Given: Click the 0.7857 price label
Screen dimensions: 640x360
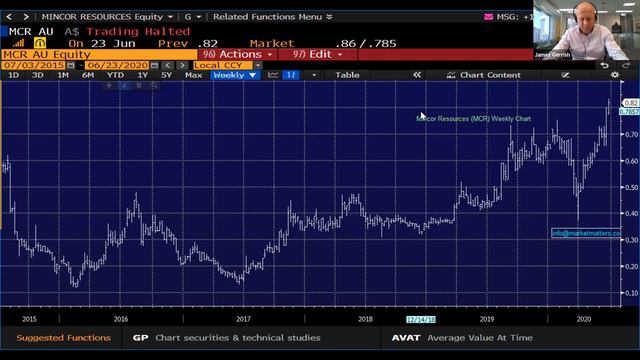Looking at the screenshot, I should [629, 111].
